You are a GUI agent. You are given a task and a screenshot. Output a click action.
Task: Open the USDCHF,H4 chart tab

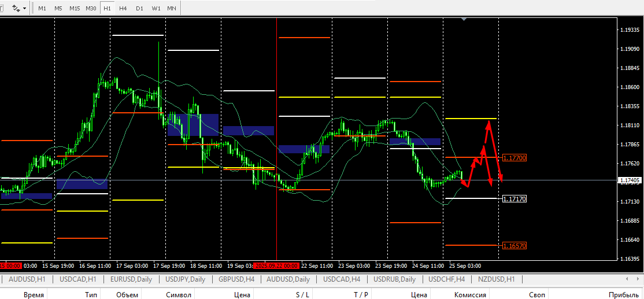[446, 279]
